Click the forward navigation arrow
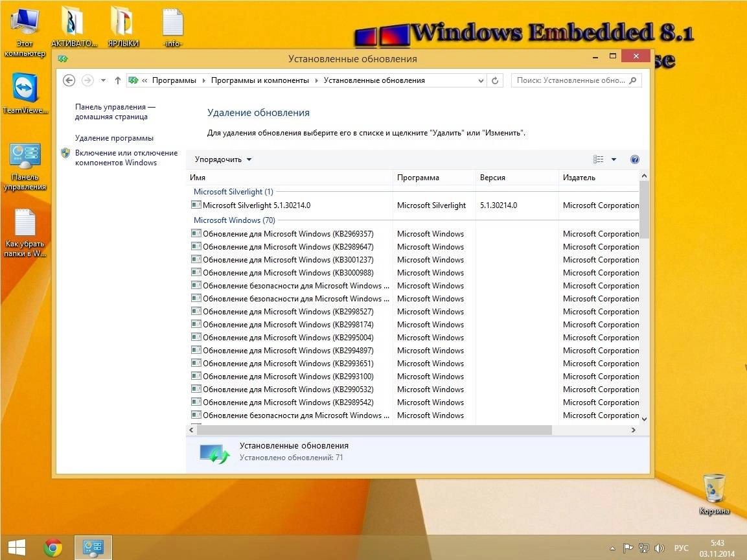 pyautogui.click(x=87, y=80)
